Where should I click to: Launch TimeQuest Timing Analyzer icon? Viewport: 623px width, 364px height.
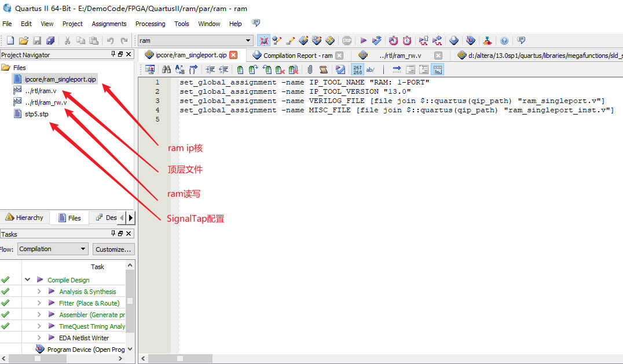[x=407, y=41]
